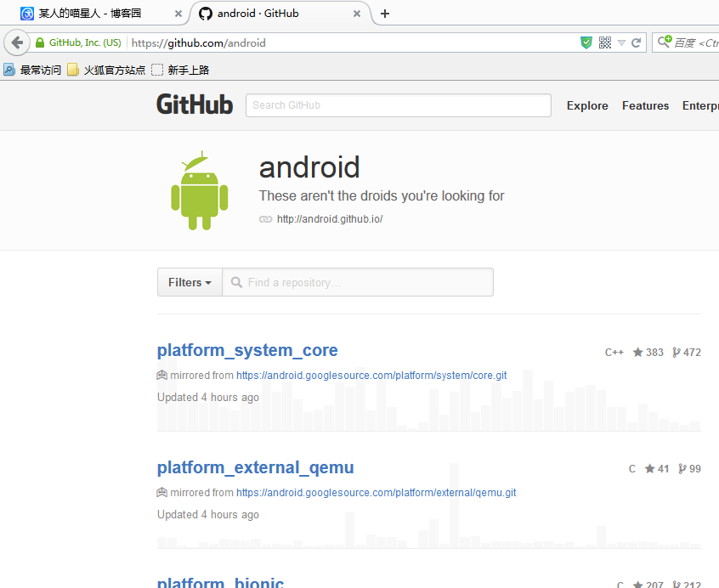This screenshot has height=588, width=719.
Task: Click the 383 stars count for platform_system_core
Action: pyautogui.click(x=648, y=352)
